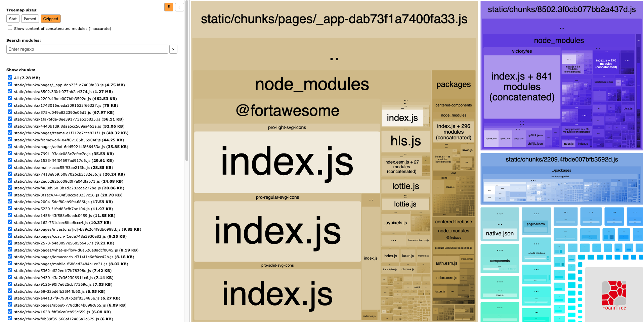Select the prebuilt-2d830653 firebase block
Screen dimensions: 644x322
[454, 248]
